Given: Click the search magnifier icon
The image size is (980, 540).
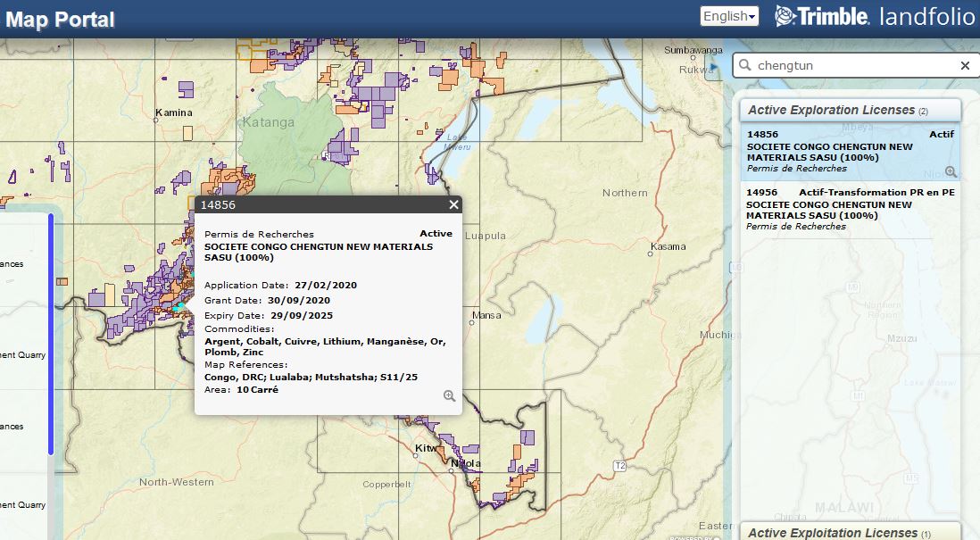Looking at the screenshot, I should (744, 65).
